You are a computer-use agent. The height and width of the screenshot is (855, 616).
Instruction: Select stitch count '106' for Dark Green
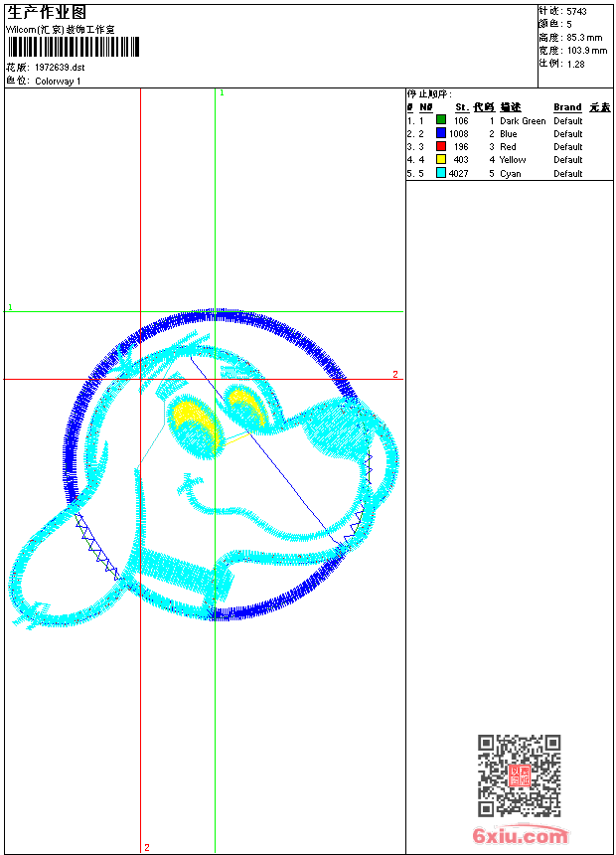[461, 121]
